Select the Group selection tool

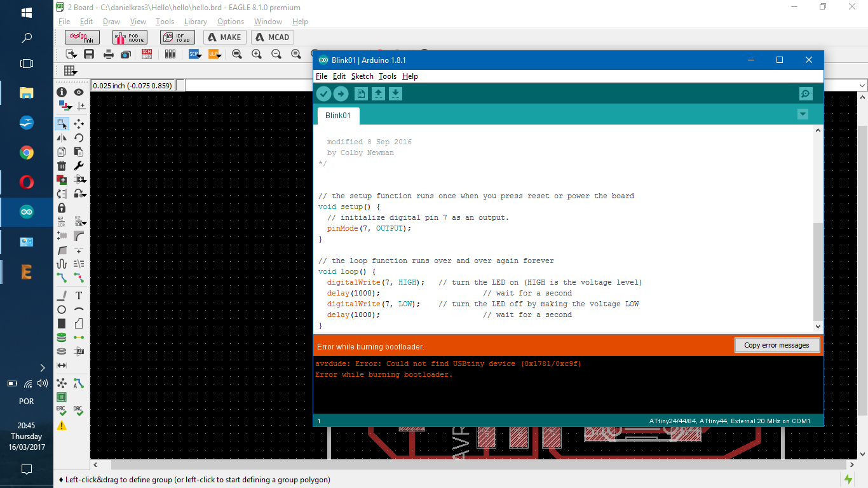tap(62, 124)
